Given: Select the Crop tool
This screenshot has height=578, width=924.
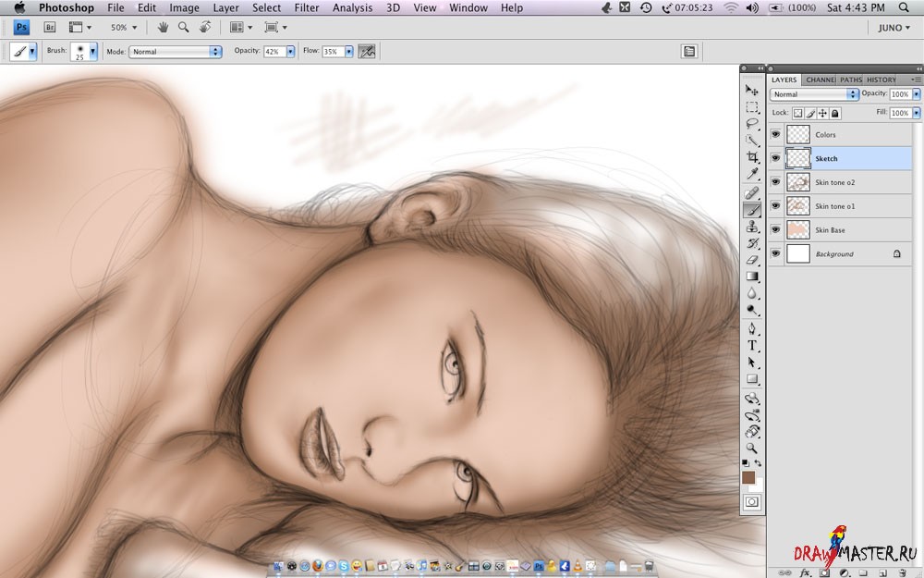Looking at the screenshot, I should pos(752,156).
